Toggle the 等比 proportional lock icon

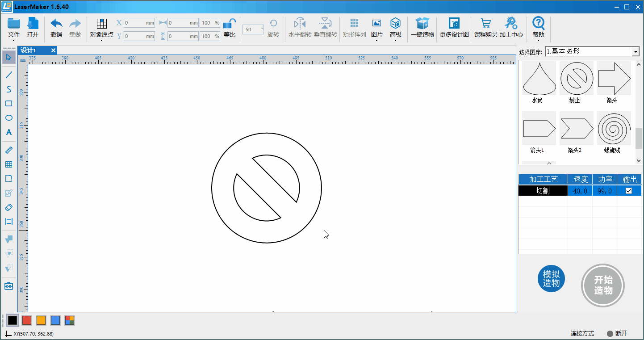pos(230,24)
